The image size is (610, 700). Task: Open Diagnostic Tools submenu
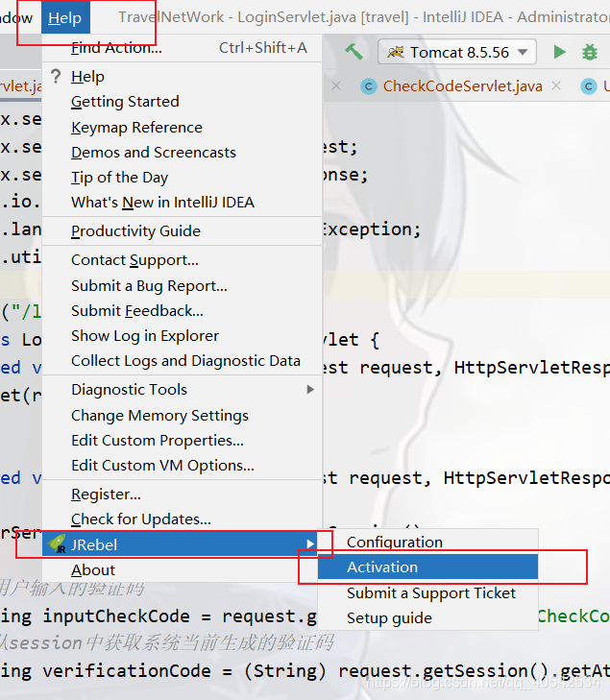(183, 390)
